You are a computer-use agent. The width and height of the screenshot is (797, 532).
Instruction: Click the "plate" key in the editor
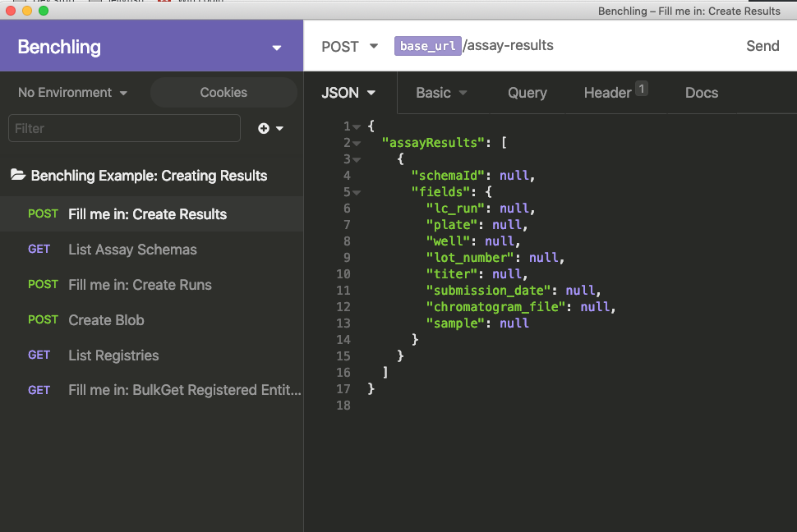click(452, 225)
